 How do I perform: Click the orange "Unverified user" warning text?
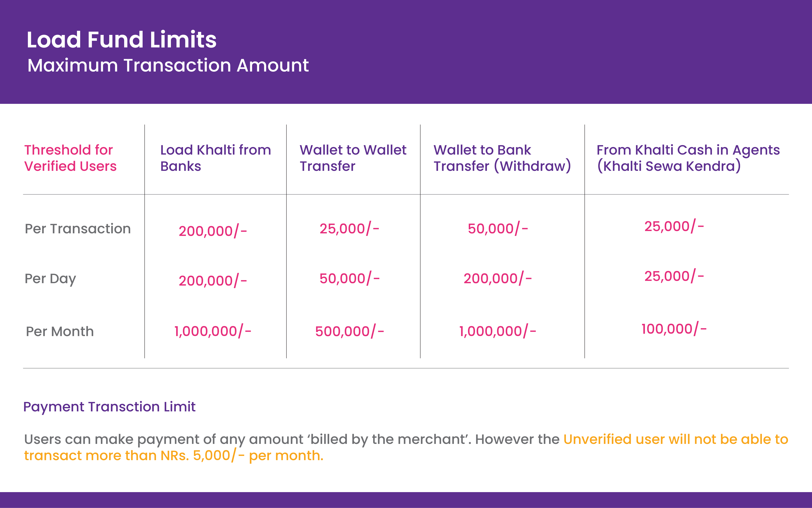675,439
